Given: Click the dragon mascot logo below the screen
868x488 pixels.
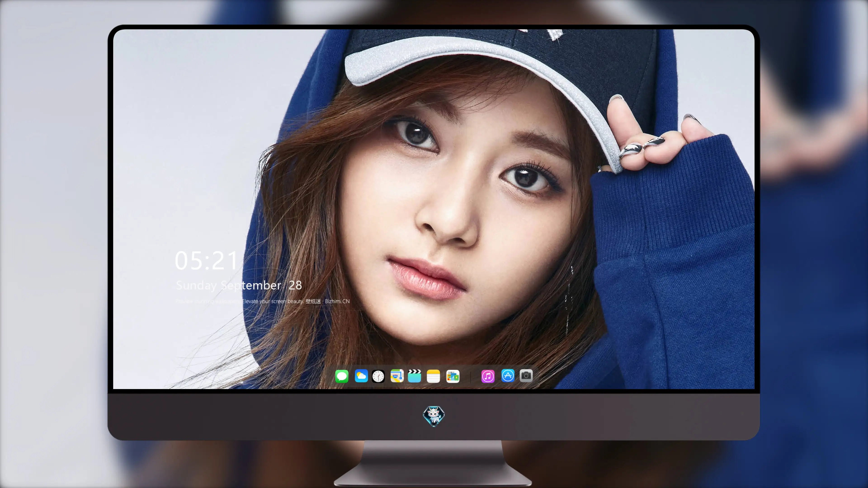Looking at the screenshot, I should point(434,416).
